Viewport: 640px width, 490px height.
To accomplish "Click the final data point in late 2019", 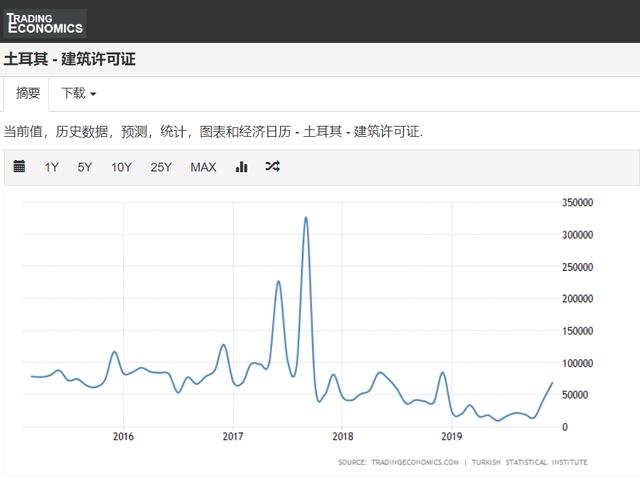I will (552, 383).
